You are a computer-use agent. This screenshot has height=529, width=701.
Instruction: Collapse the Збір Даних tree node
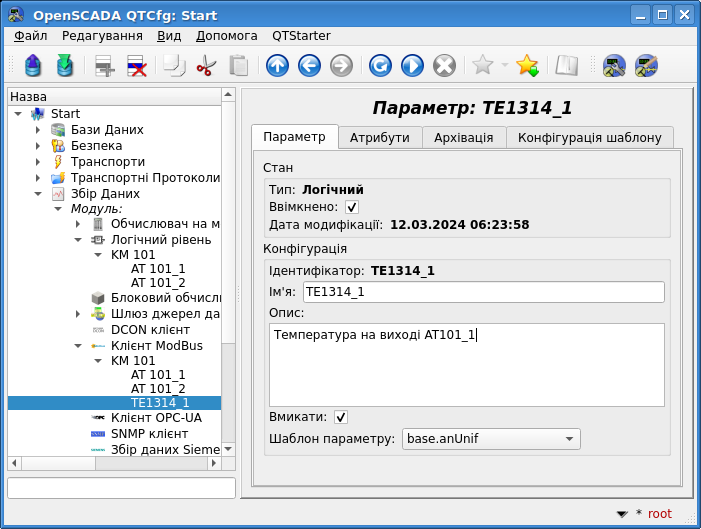pos(38,194)
